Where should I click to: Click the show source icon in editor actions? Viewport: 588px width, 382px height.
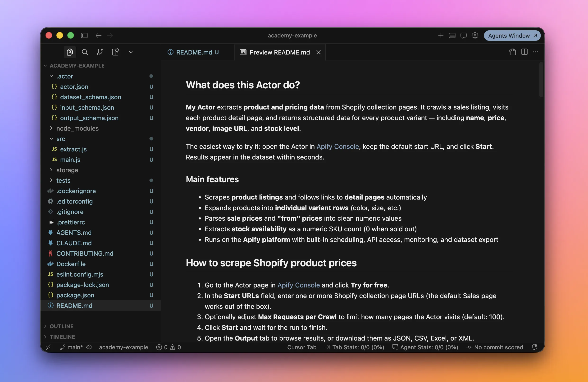click(x=512, y=52)
